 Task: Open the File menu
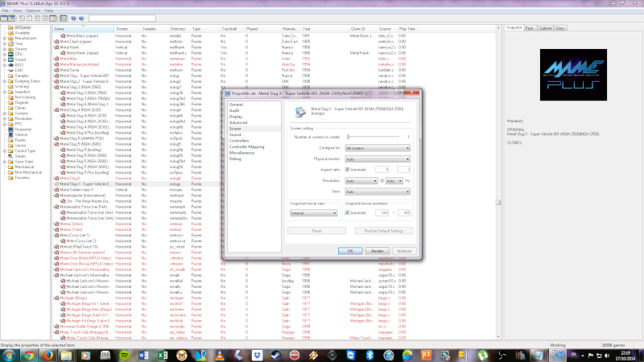[6, 10]
